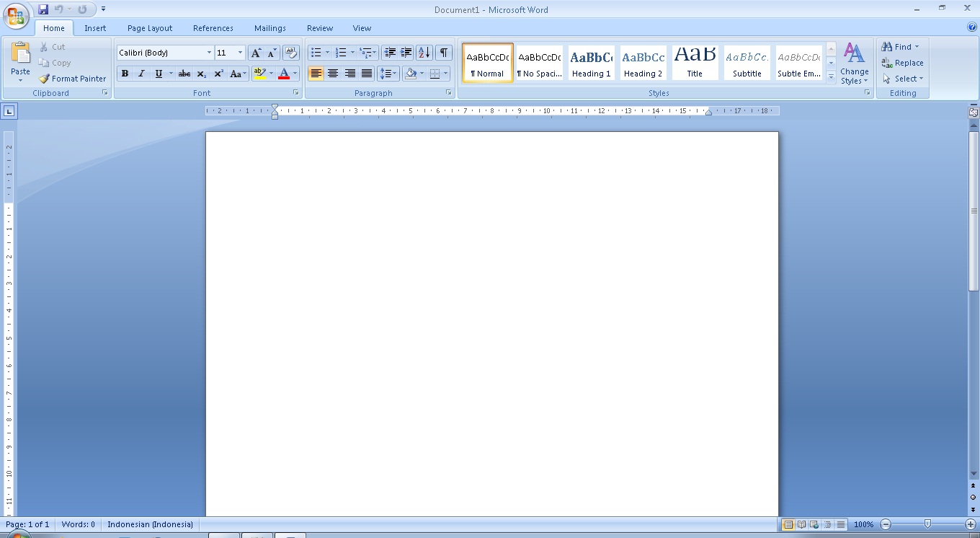980x538 pixels.
Task: Apply italic formatting
Action: coord(141,73)
